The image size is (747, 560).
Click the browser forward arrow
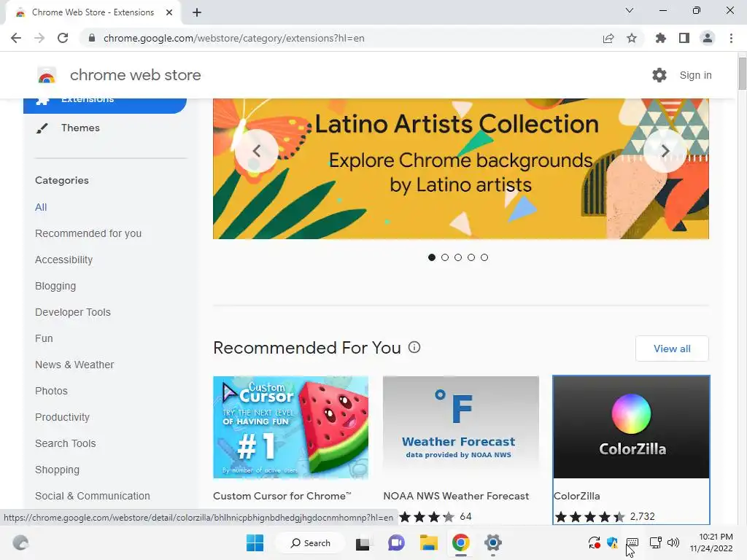(39, 38)
